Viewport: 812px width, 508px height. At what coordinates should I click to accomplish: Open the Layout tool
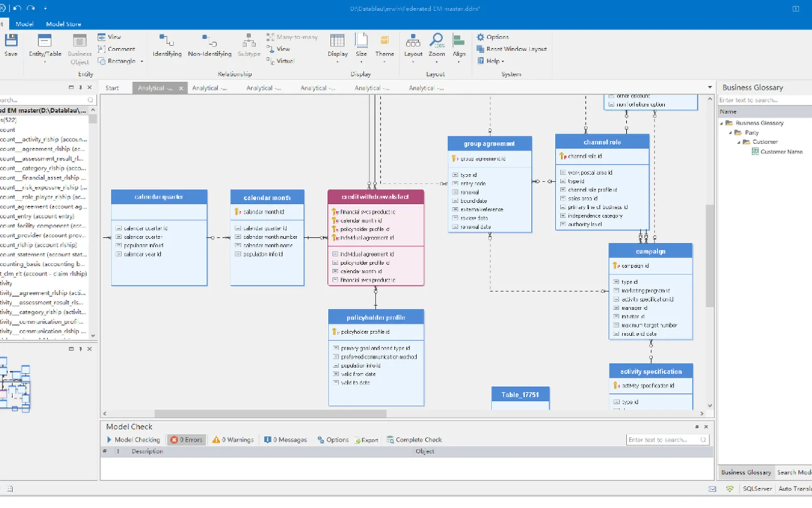point(413,47)
